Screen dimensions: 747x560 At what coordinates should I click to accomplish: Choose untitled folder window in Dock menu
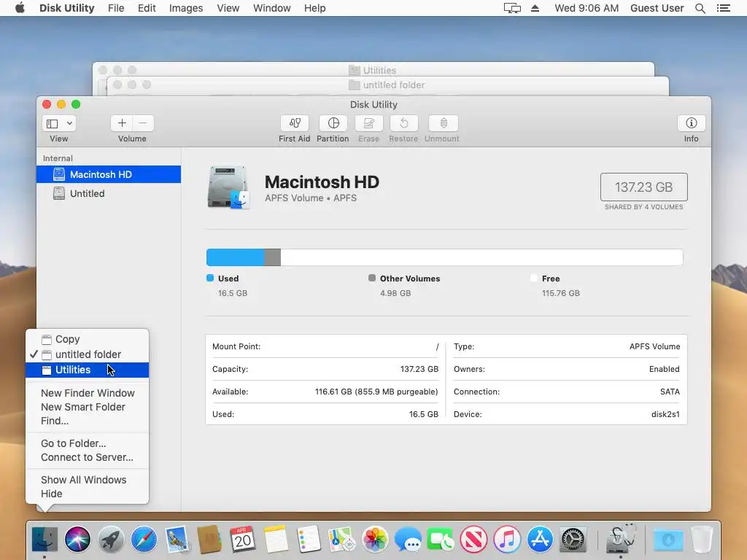coord(88,354)
